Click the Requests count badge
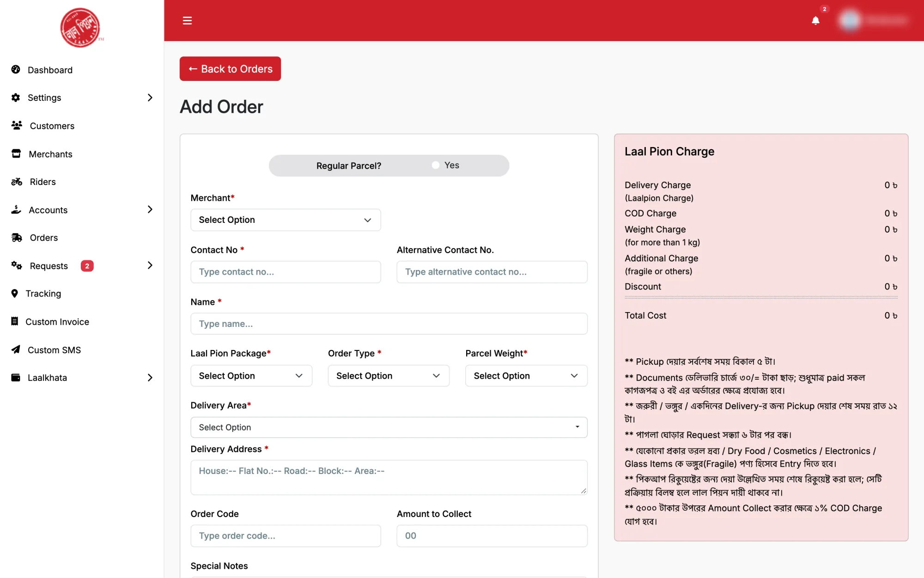This screenshot has width=924, height=578. pyautogui.click(x=87, y=266)
